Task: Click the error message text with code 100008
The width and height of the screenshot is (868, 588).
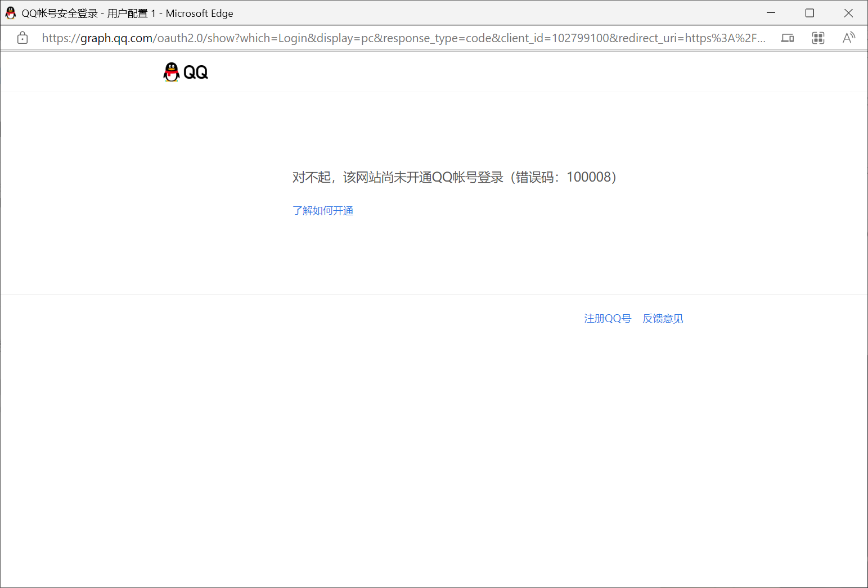Action: coord(455,177)
